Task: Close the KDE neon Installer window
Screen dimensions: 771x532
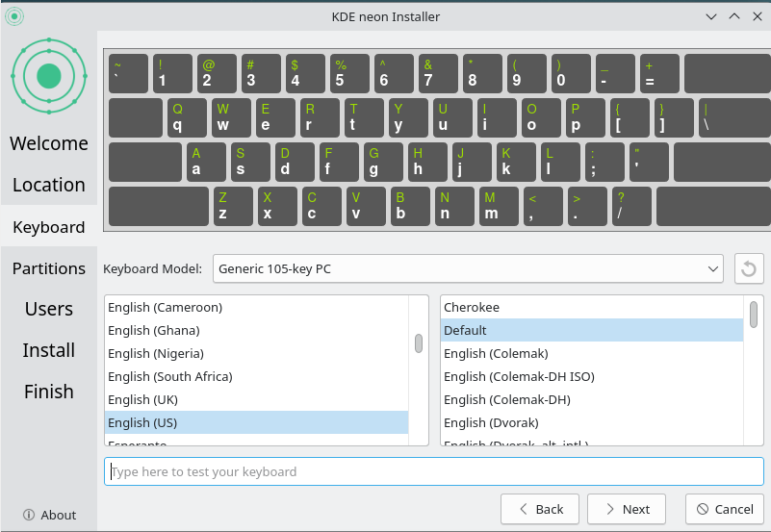Action: tap(758, 16)
